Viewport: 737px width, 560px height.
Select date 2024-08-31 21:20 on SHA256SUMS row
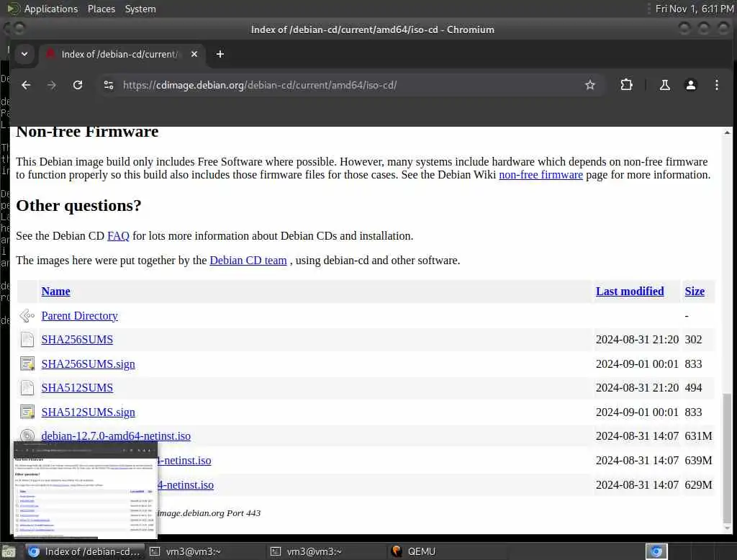pos(637,340)
